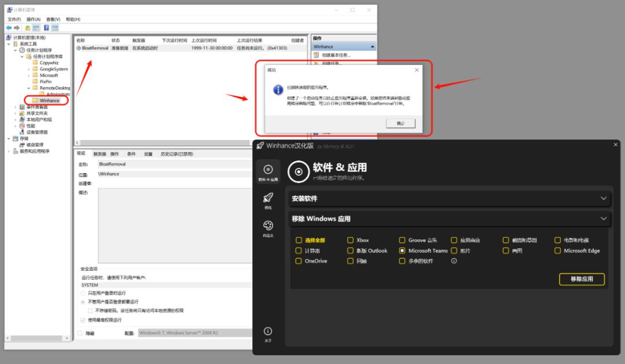Switch to the History (disabled) tab
The image size is (625, 364).
coord(177,154)
